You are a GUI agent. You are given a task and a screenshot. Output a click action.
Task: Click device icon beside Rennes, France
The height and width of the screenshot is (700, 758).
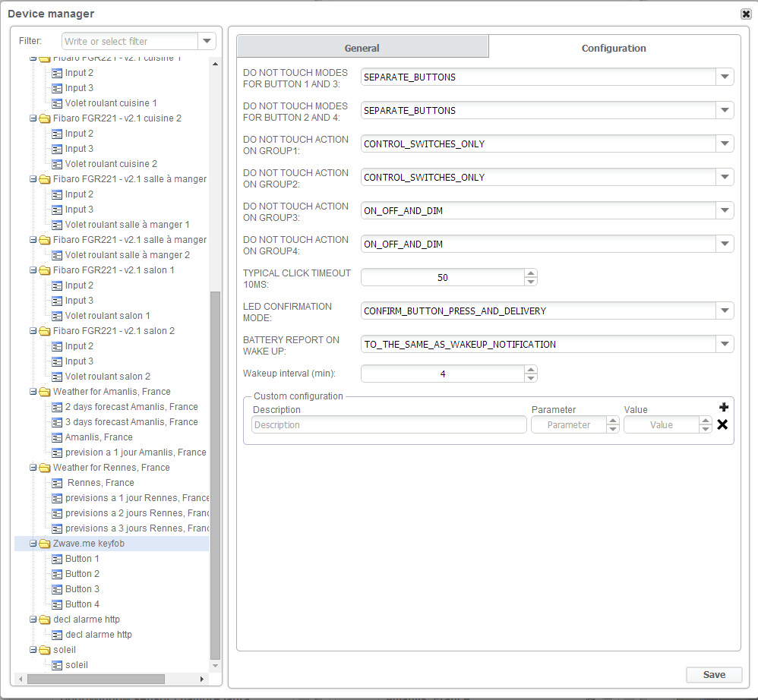click(57, 483)
